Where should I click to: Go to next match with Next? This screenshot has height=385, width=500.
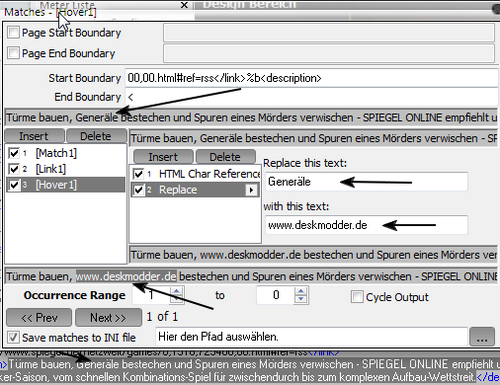(108, 318)
